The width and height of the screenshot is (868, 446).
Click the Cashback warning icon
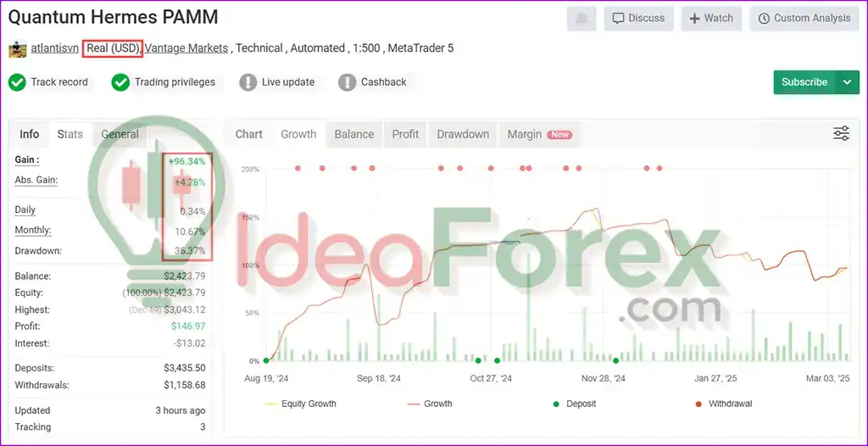click(x=347, y=82)
